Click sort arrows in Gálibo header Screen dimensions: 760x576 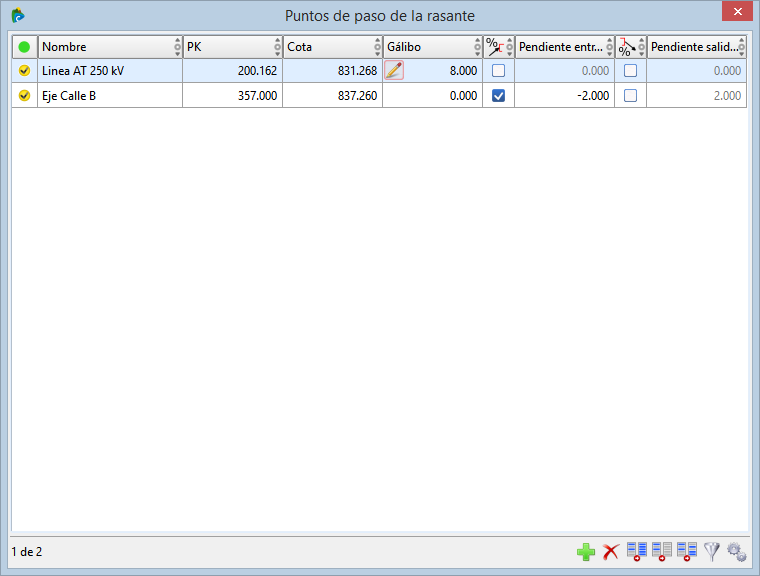[x=477, y=47]
